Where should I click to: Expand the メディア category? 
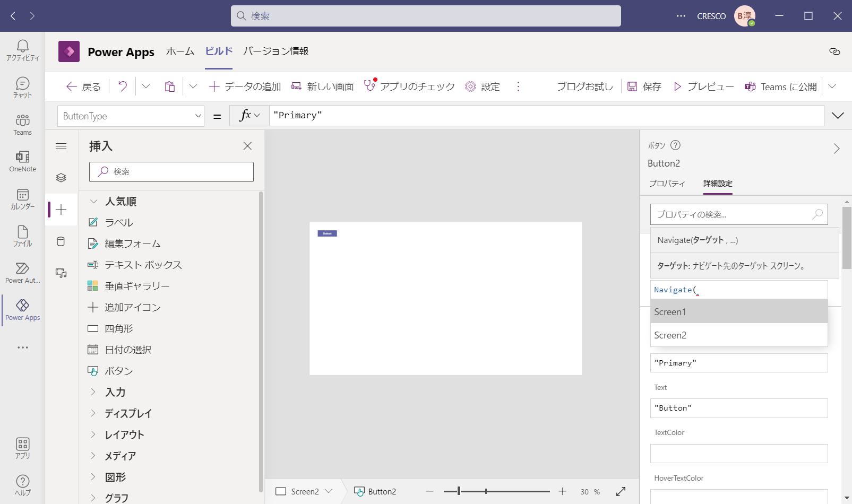pos(93,456)
